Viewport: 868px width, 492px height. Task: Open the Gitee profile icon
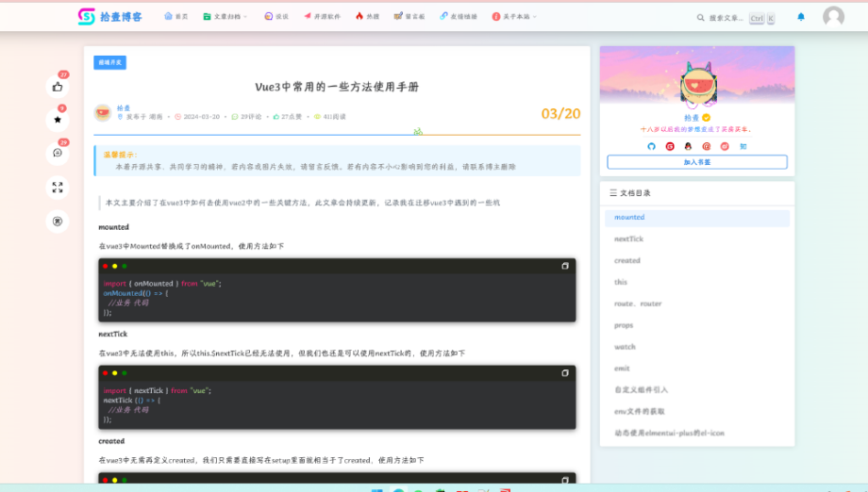(670, 146)
